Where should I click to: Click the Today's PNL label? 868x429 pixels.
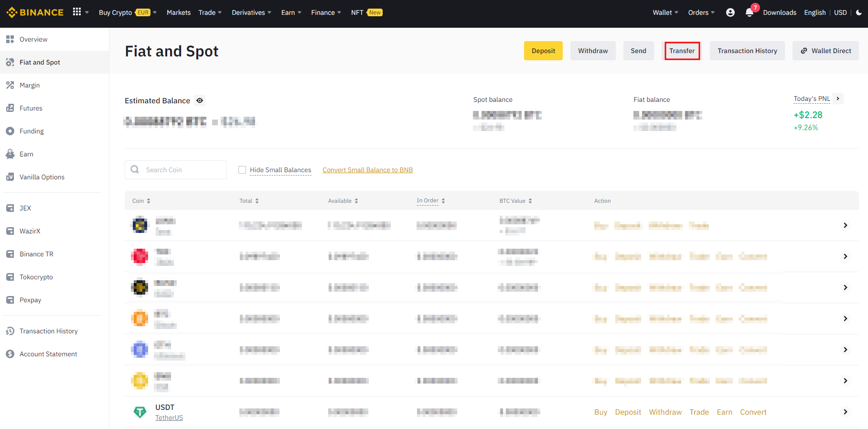pyautogui.click(x=812, y=99)
